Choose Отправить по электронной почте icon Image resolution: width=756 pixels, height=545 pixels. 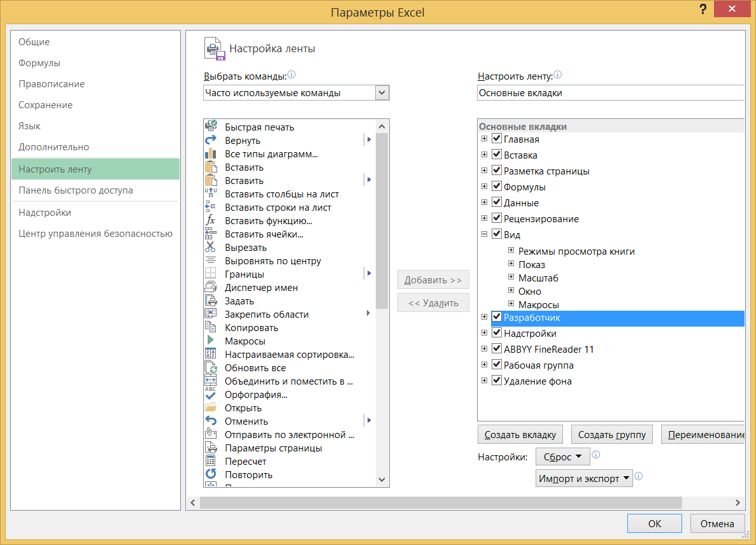pyautogui.click(x=211, y=434)
